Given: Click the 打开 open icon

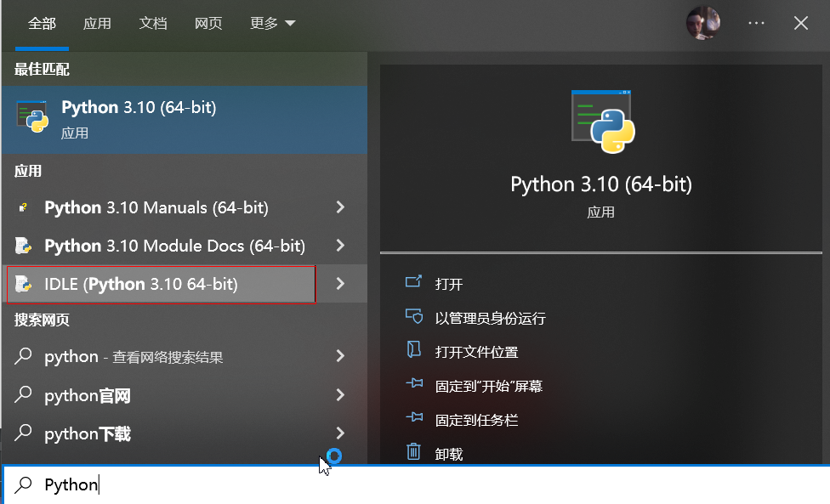Looking at the screenshot, I should point(413,281).
